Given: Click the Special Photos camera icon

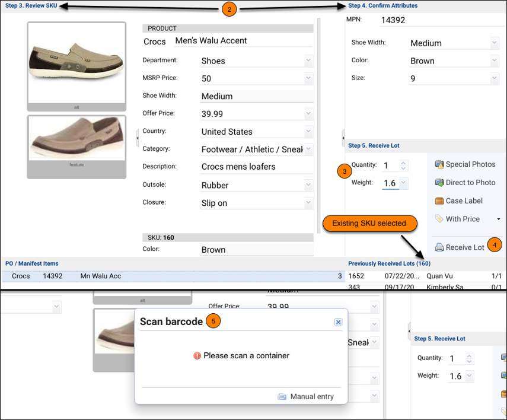Looking at the screenshot, I should point(439,164).
